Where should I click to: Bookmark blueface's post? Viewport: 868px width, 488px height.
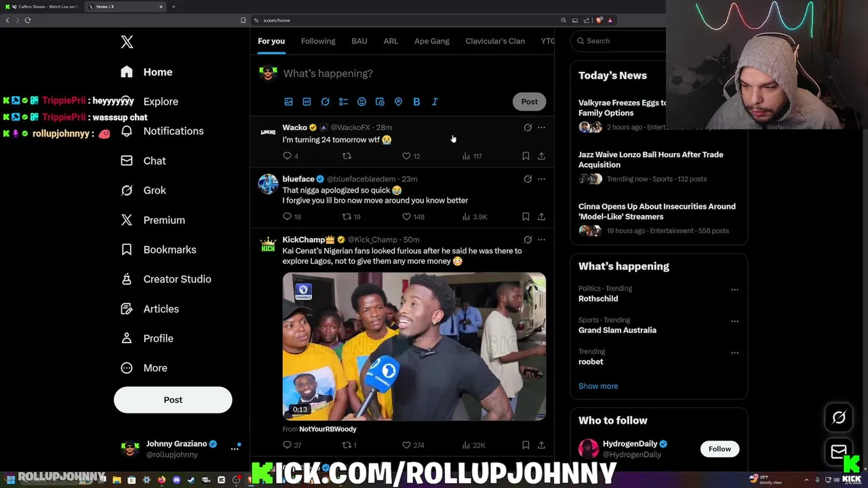526,216
